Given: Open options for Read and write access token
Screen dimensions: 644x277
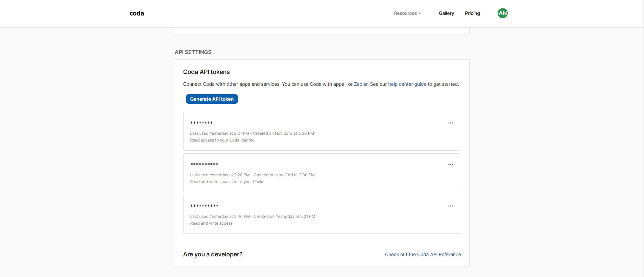Looking at the screenshot, I should [x=450, y=206].
